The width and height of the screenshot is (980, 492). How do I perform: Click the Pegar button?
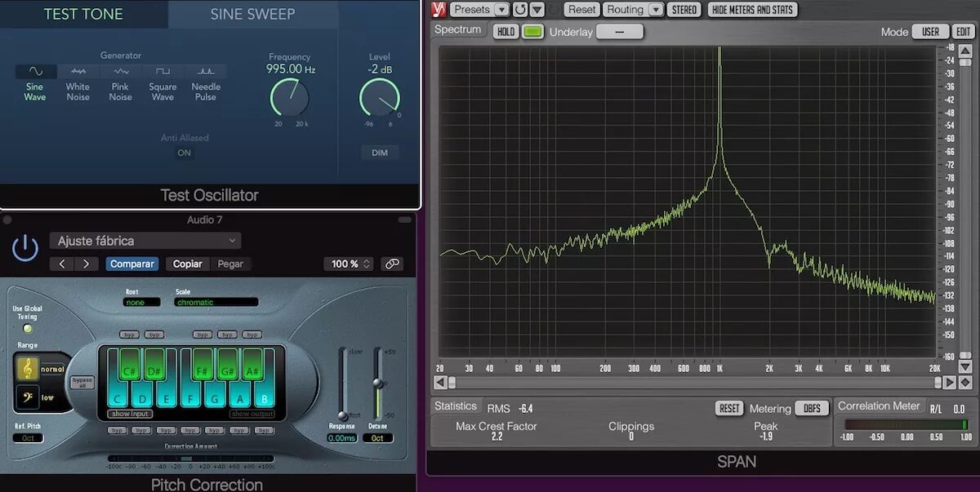230,264
